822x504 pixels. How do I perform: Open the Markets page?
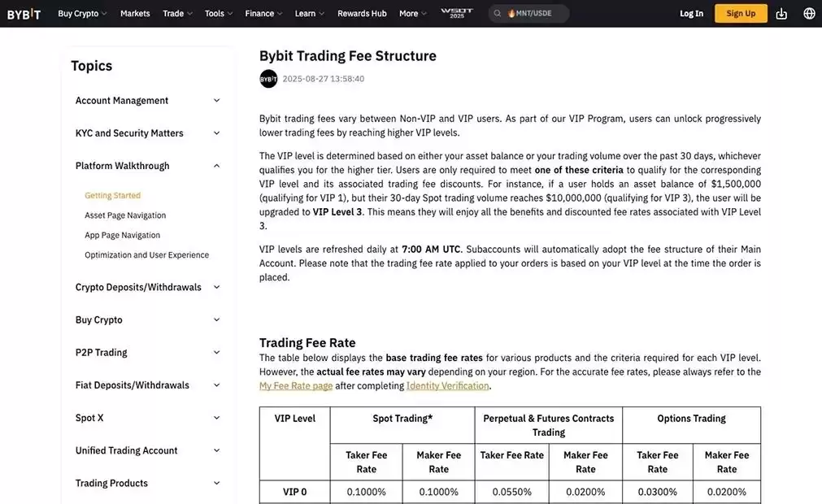click(x=135, y=13)
